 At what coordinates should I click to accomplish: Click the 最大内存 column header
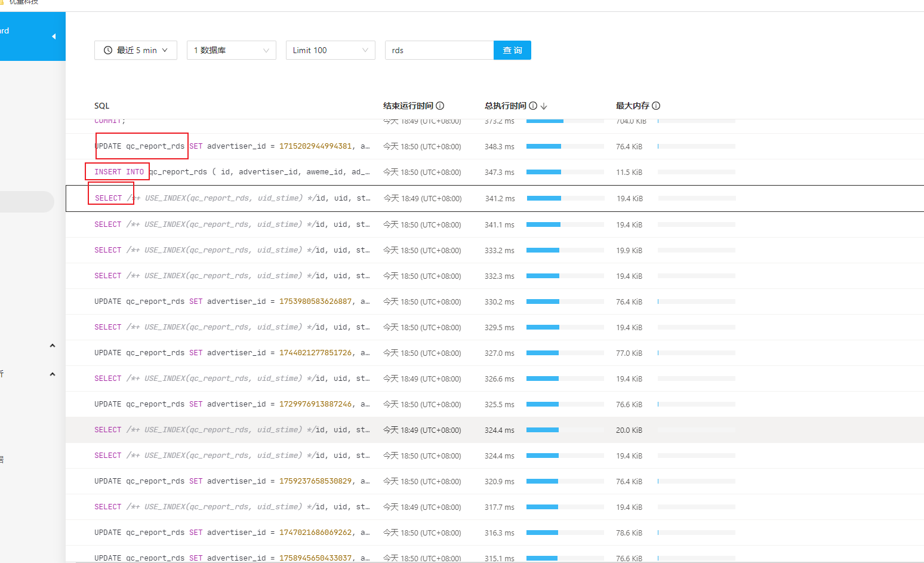coord(633,106)
